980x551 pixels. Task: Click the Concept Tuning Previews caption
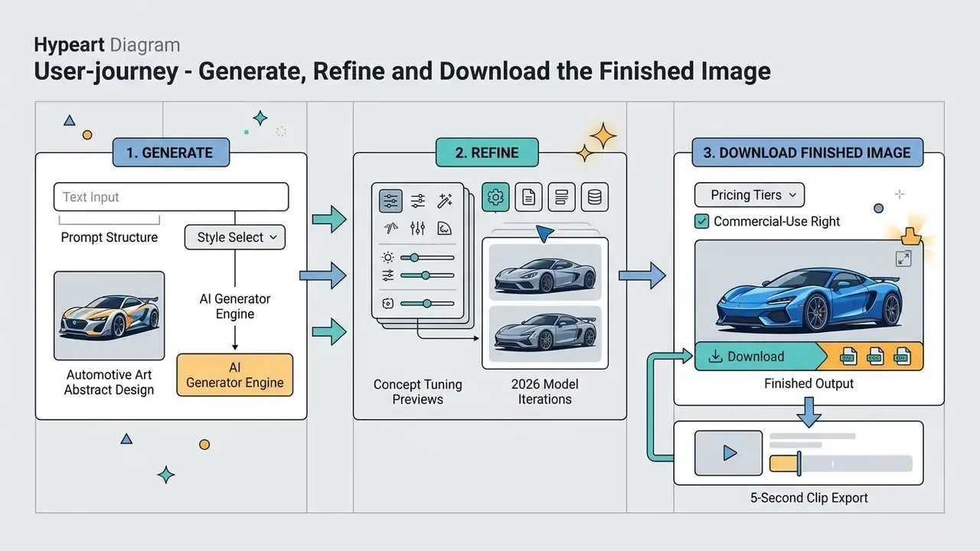click(x=418, y=391)
